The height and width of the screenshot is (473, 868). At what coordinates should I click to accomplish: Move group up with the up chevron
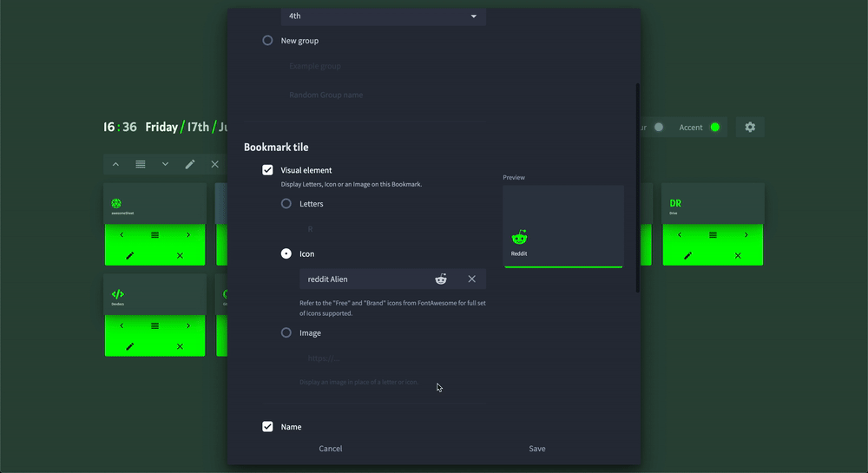[115, 164]
